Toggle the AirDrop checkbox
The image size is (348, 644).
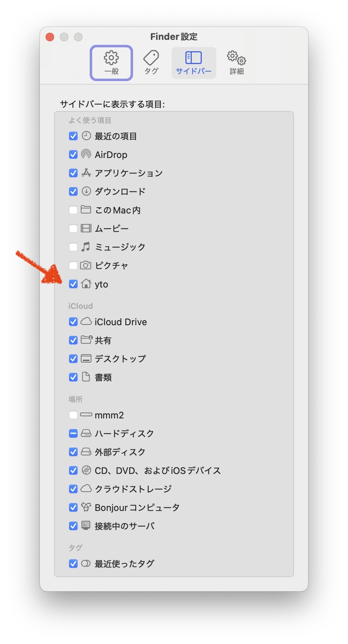(73, 154)
